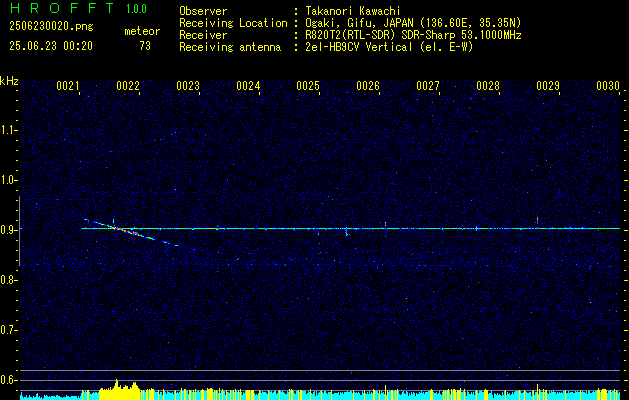Click the 0022 time marker
The width and height of the screenshot is (629, 400).
[128, 86]
